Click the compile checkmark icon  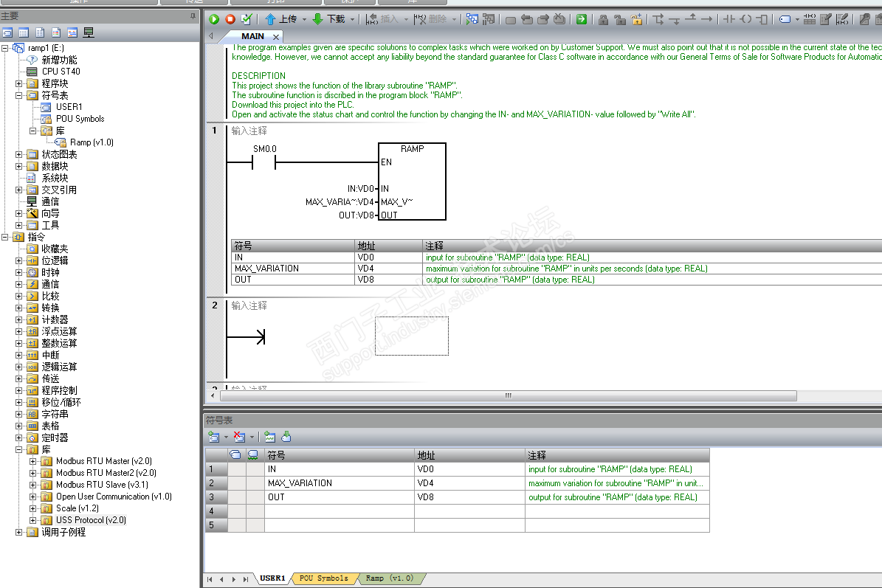click(x=247, y=19)
